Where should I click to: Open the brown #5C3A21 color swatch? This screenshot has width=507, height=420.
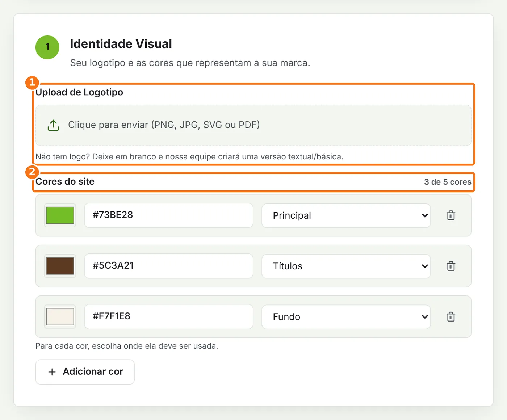(x=60, y=266)
